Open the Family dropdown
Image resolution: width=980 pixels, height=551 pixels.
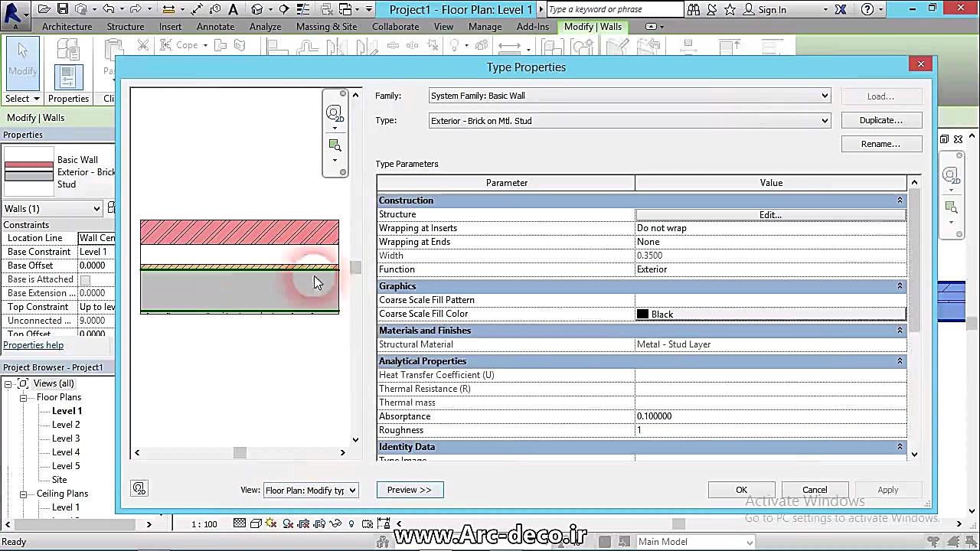pyautogui.click(x=629, y=96)
